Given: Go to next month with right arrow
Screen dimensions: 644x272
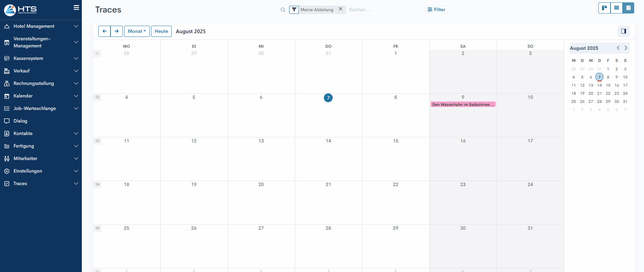Looking at the screenshot, I should pyautogui.click(x=117, y=31).
